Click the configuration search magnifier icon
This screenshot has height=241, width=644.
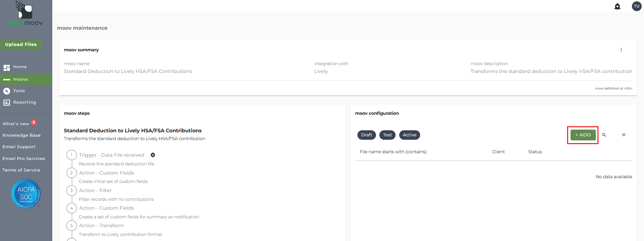604,135
